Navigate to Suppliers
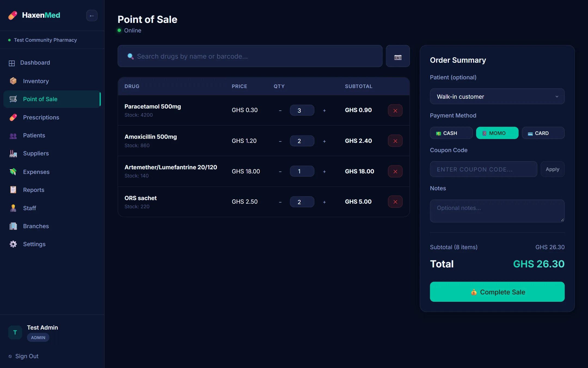The image size is (588, 368). (x=52, y=153)
